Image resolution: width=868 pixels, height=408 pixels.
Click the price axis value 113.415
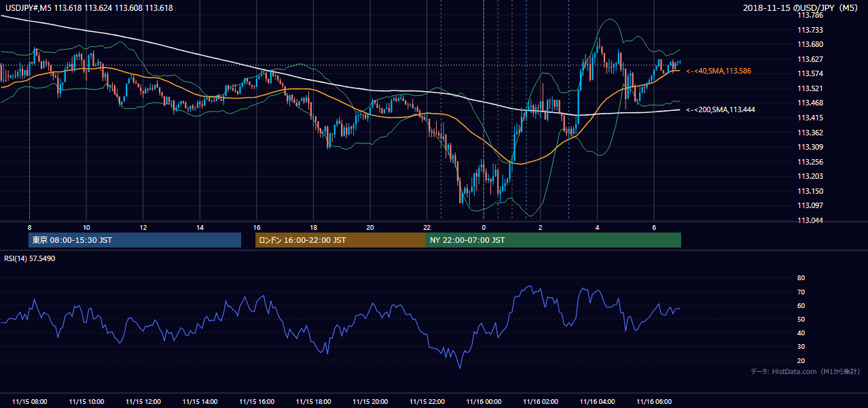pyautogui.click(x=810, y=118)
